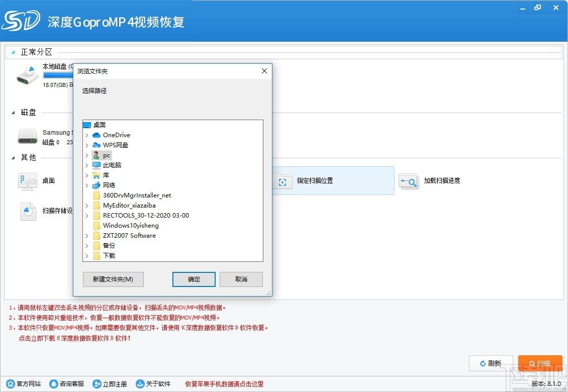Viewport: 568px width, 392px height.
Task: Click the SD application logo
Action: (21, 21)
